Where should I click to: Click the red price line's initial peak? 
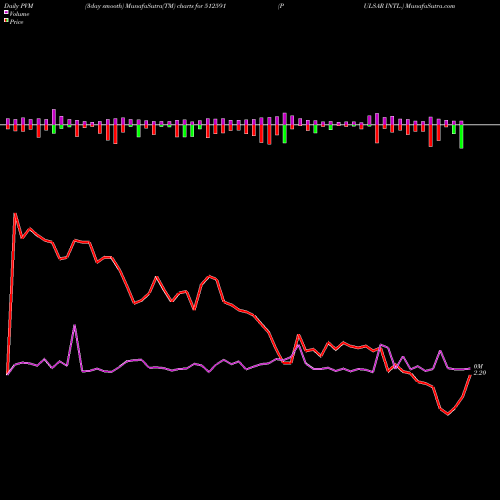pyautogui.click(x=15, y=214)
